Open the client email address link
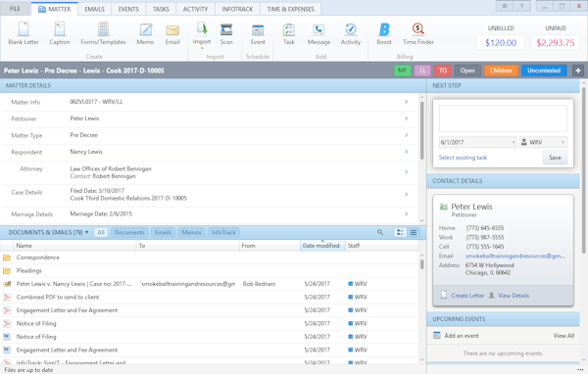Image resolution: width=588 pixels, height=374 pixels. tap(514, 256)
